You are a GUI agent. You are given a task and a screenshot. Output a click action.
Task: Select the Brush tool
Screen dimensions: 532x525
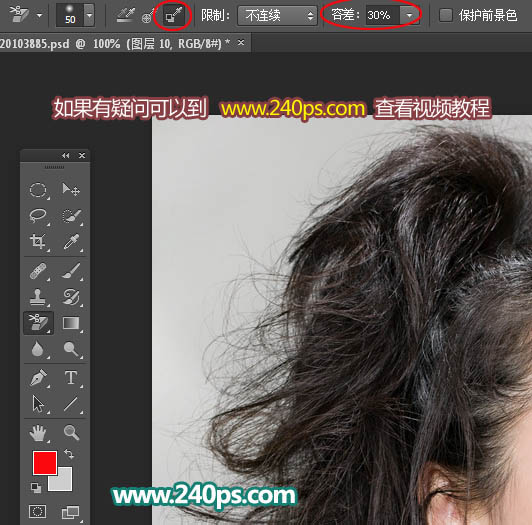(71, 271)
